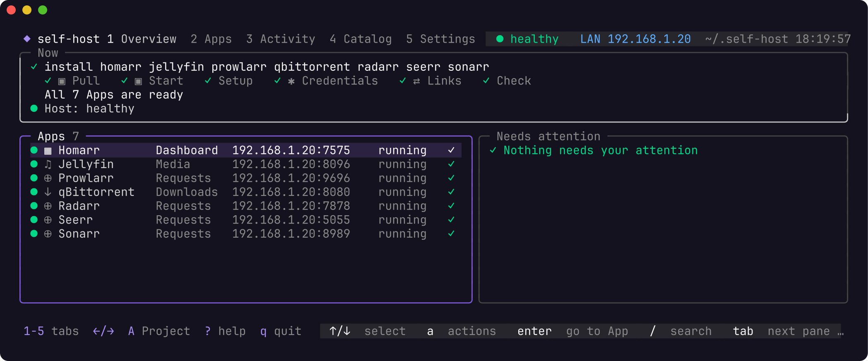
Task: Click the LAN 192.168.1.20 address
Action: point(635,39)
